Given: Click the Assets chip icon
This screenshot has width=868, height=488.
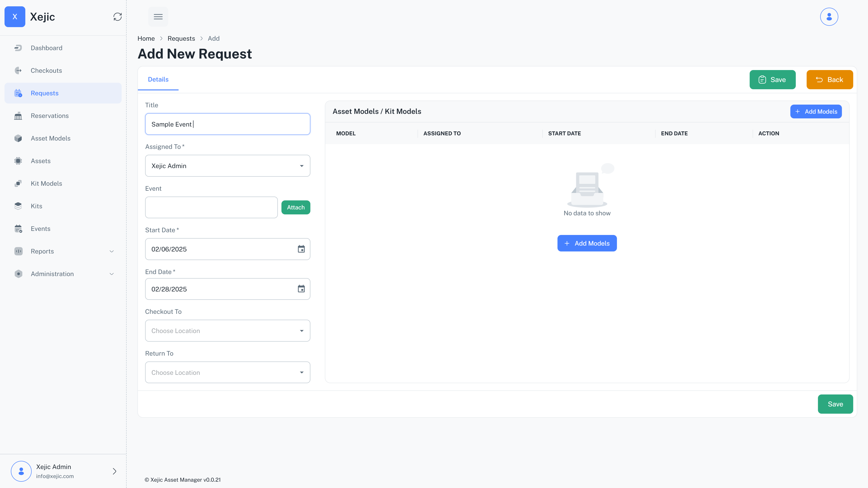Looking at the screenshot, I should click(x=18, y=161).
